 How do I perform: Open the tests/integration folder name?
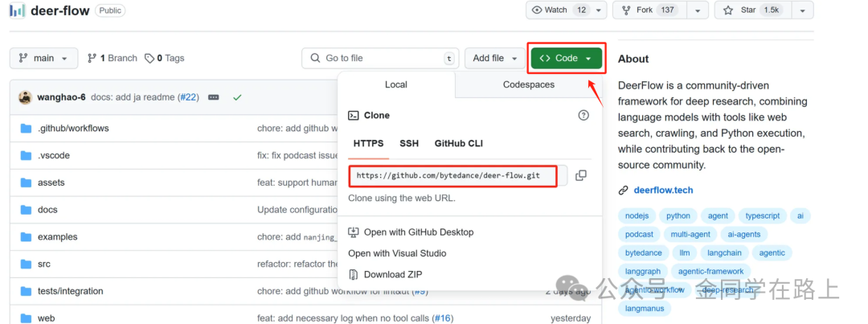coord(70,291)
